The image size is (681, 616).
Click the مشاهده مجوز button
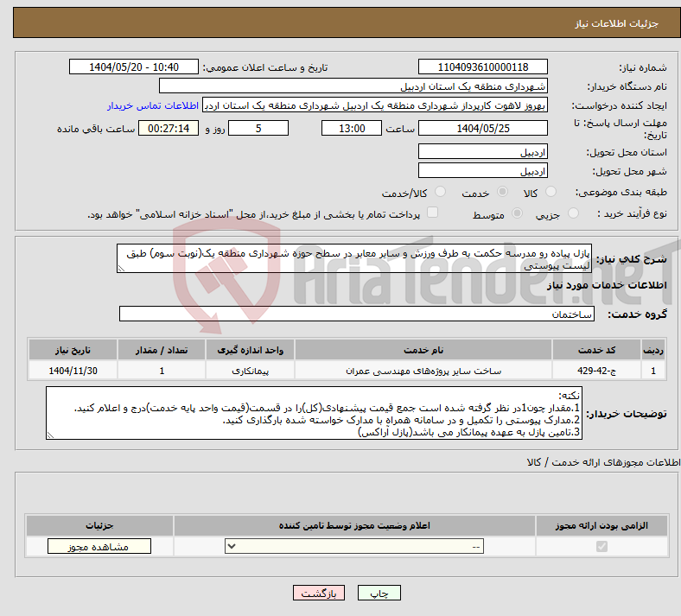[99, 547]
